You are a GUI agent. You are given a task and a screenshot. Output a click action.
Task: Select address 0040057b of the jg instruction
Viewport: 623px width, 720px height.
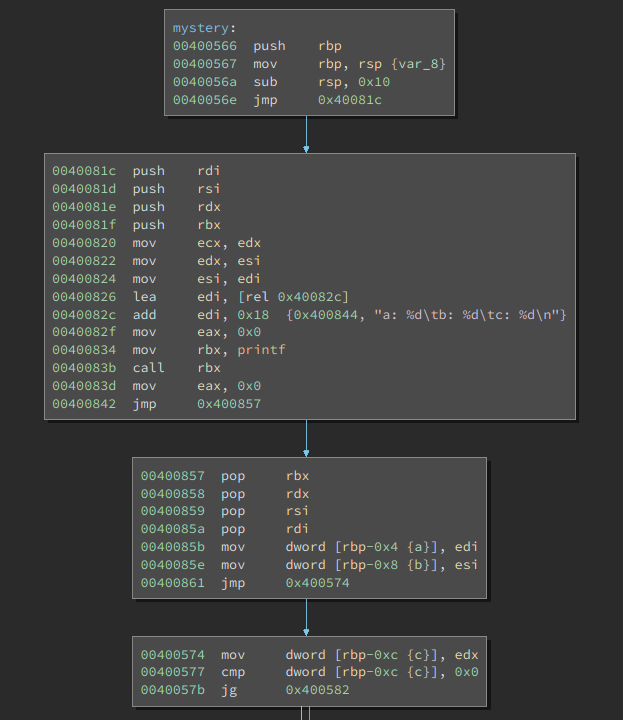click(173, 690)
